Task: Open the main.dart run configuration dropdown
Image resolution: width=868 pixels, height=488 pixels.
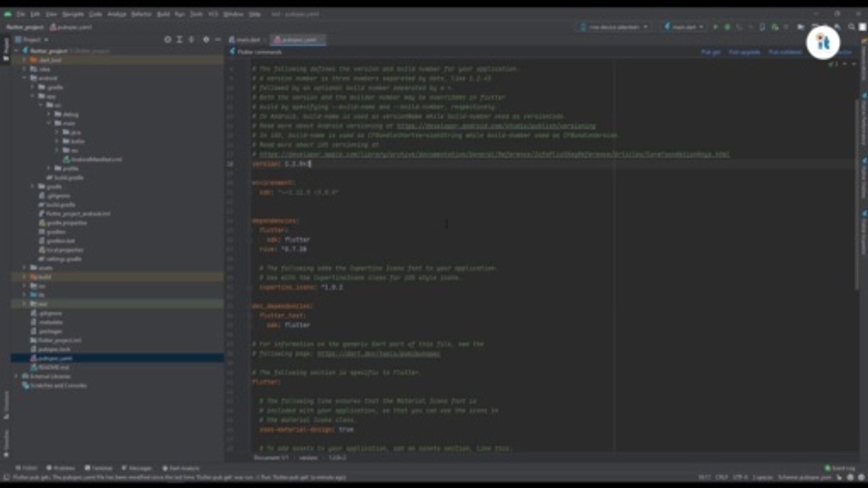Action: point(684,27)
